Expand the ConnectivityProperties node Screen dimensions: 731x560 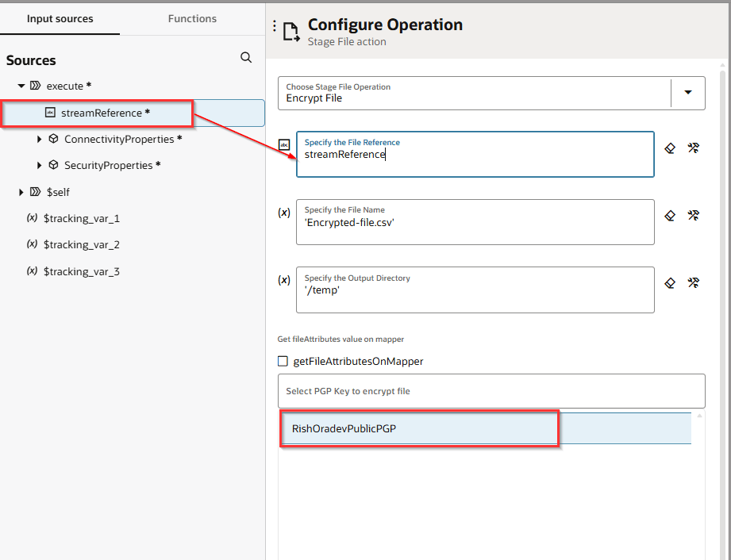pyautogui.click(x=40, y=140)
